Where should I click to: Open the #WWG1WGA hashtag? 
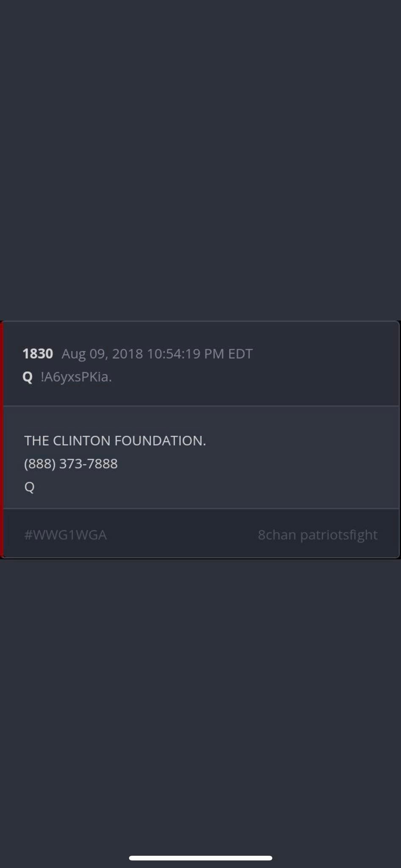[x=66, y=535]
